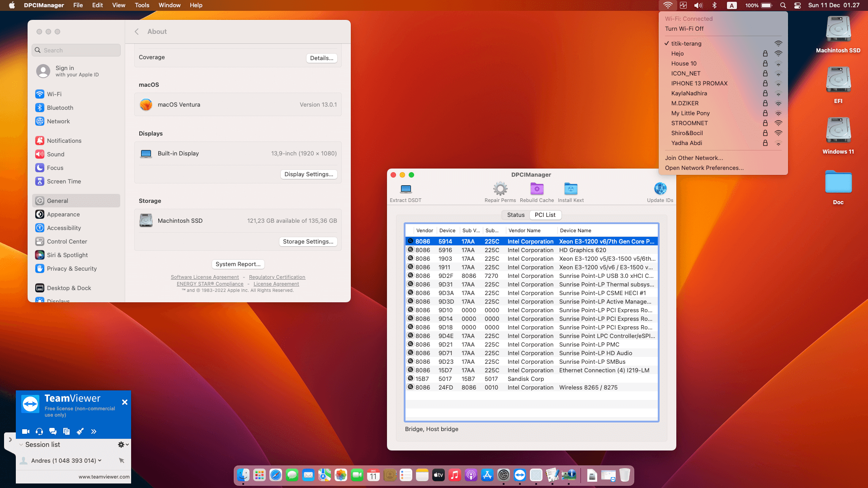
Task: Open App Store in the Dock
Action: click(x=487, y=475)
